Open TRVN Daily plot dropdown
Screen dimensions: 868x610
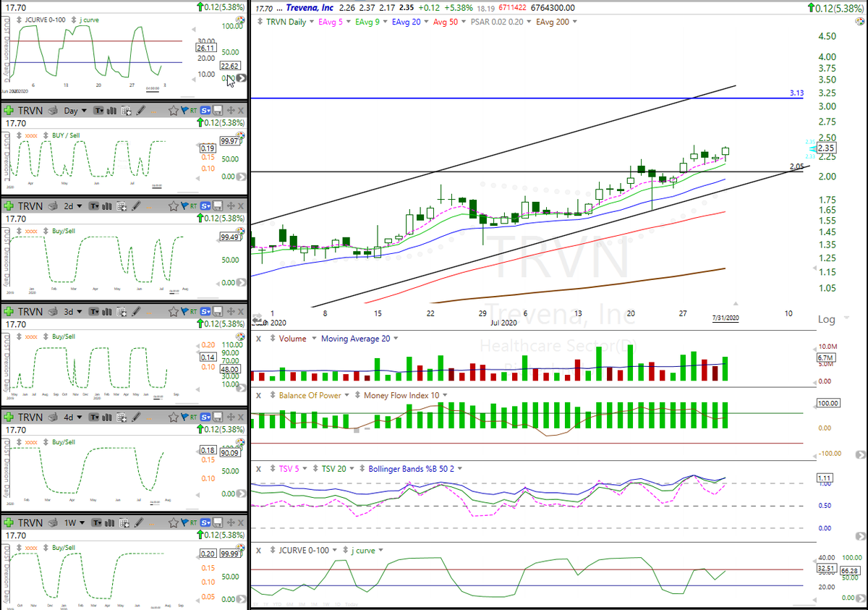tap(312, 22)
